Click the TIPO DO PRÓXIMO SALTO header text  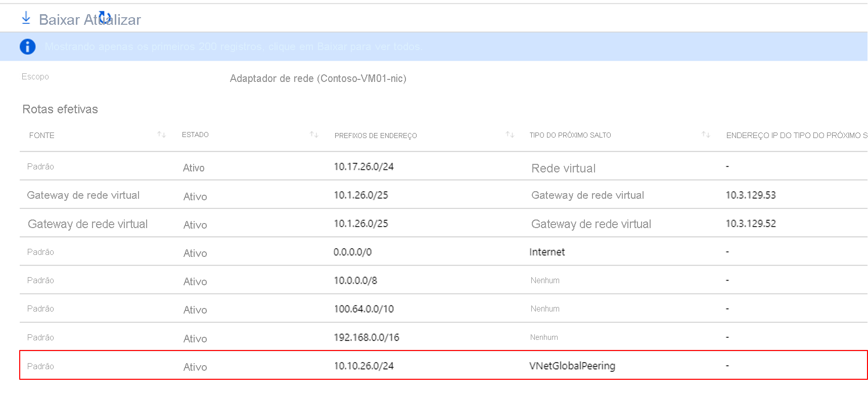[x=570, y=135]
